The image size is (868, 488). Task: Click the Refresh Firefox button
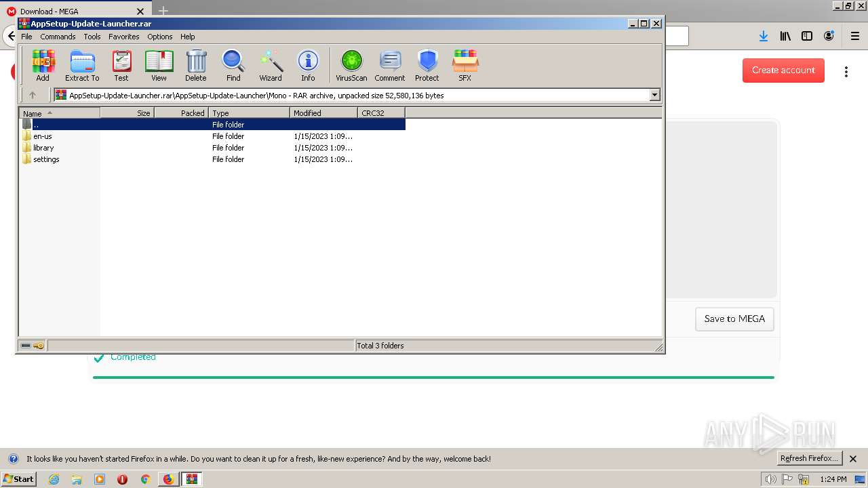pyautogui.click(x=809, y=458)
